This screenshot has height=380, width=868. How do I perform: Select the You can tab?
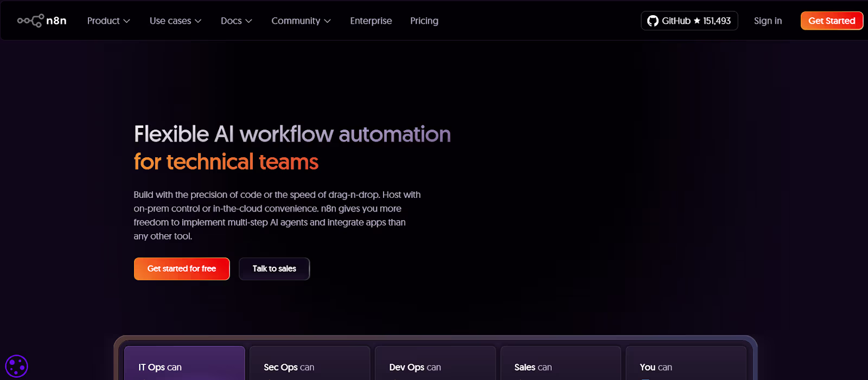(x=686, y=363)
